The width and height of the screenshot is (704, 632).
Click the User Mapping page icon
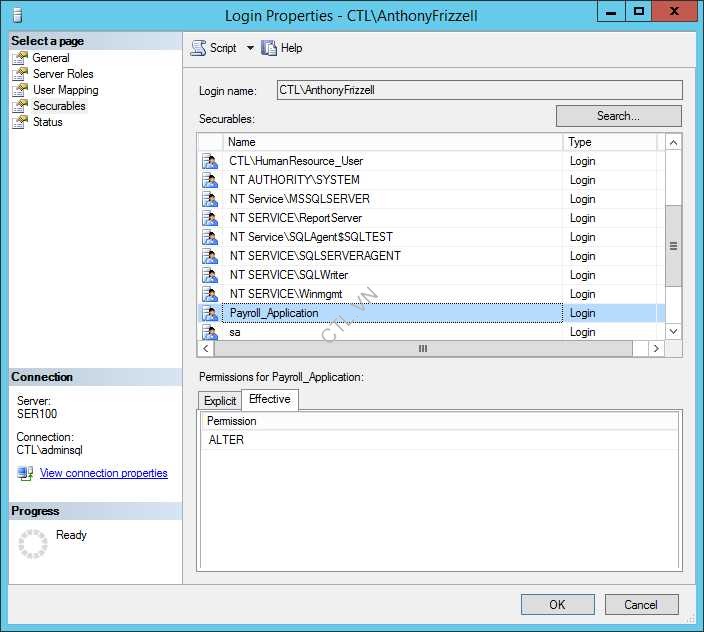tap(20, 90)
